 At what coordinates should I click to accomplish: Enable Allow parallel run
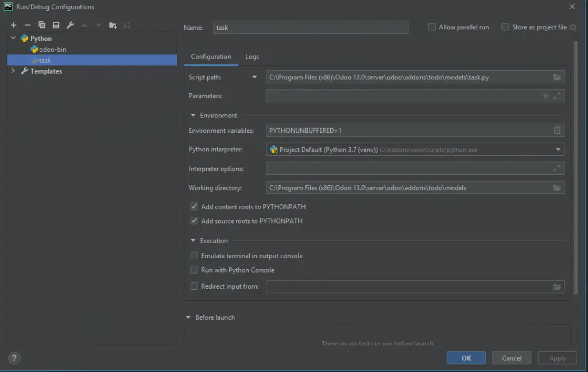[431, 26]
